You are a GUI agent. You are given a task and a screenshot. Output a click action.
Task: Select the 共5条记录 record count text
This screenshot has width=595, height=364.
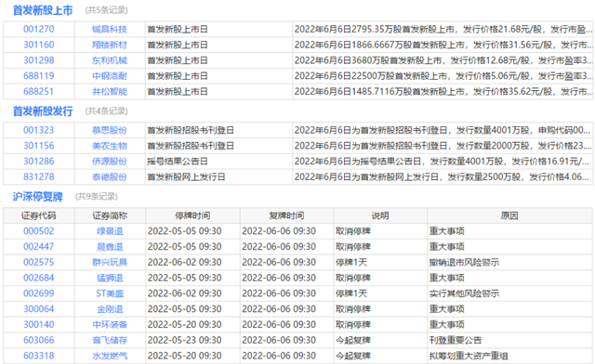coord(107,10)
